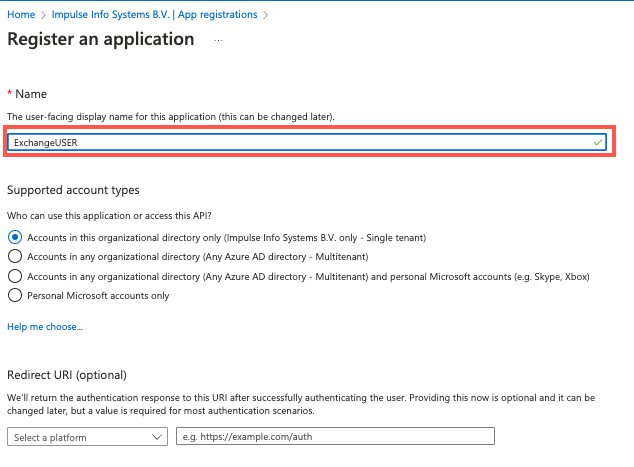This screenshot has height=467, width=634.
Task: Open the ellipsis menu beside Register an application
Action: point(218,40)
